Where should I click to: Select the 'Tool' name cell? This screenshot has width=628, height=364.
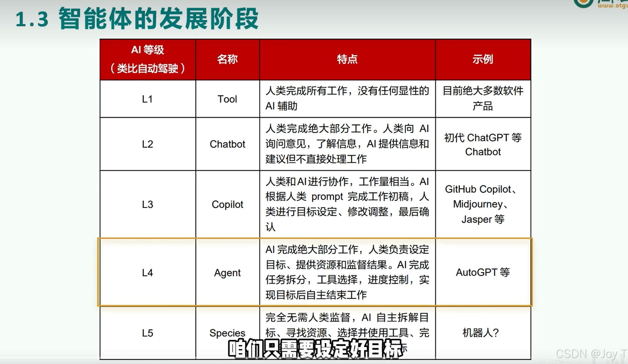(x=227, y=99)
